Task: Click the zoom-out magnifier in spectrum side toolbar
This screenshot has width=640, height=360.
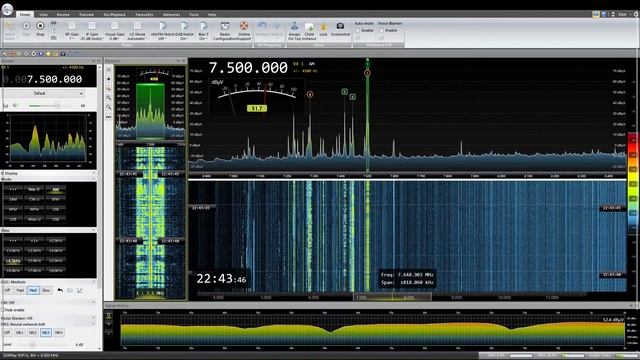Action: [x=109, y=107]
